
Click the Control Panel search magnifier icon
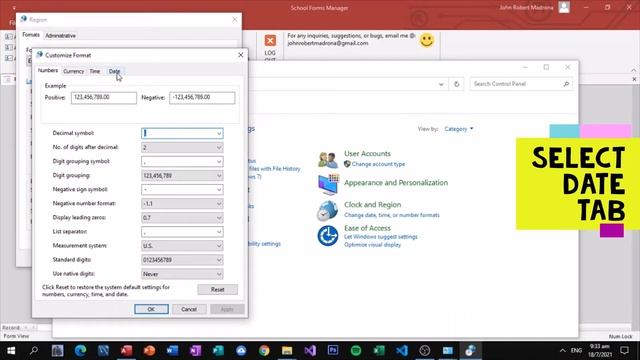[x=566, y=84]
